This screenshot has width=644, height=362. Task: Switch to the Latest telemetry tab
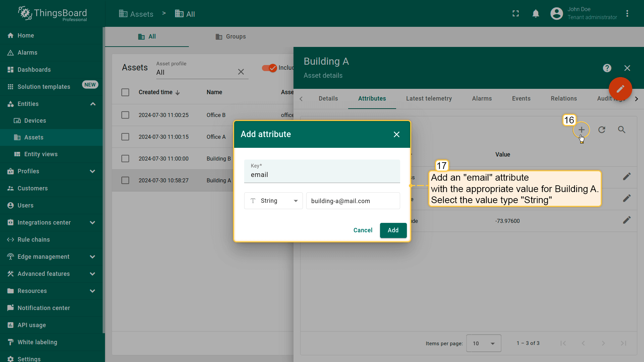(x=429, y=99)
